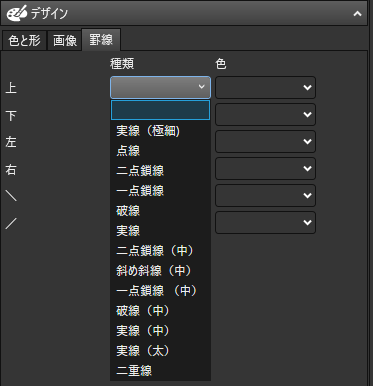373x386 pixels.
Task: Open the backslash diagonal color dropdown
Action: pyautogui.click(x=265, y=195)
